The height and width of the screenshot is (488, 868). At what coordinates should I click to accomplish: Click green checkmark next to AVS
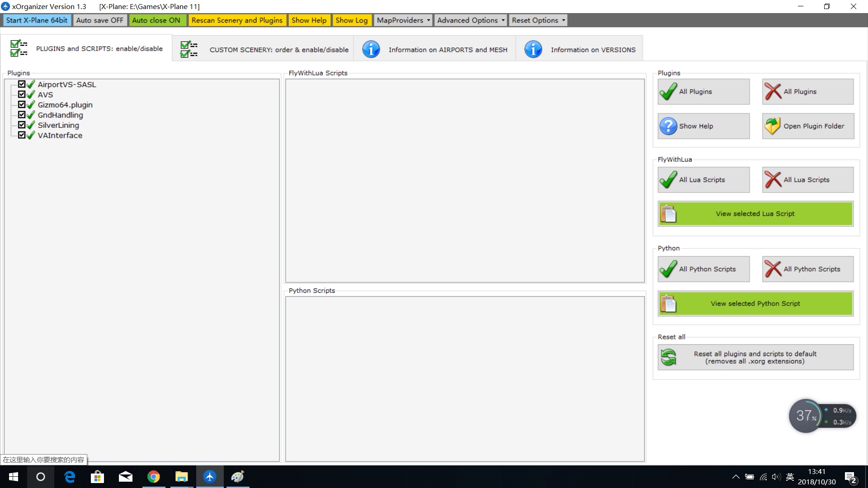click(31, 95)
